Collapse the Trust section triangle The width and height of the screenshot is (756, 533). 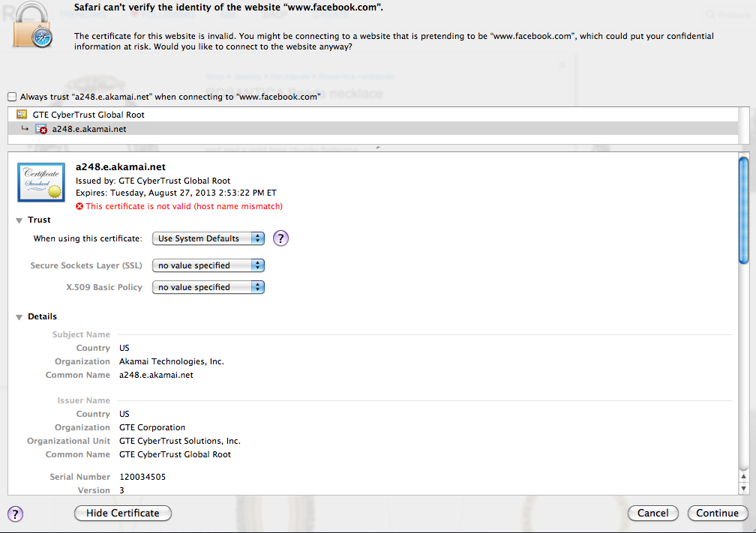click(x=19, y=220)
